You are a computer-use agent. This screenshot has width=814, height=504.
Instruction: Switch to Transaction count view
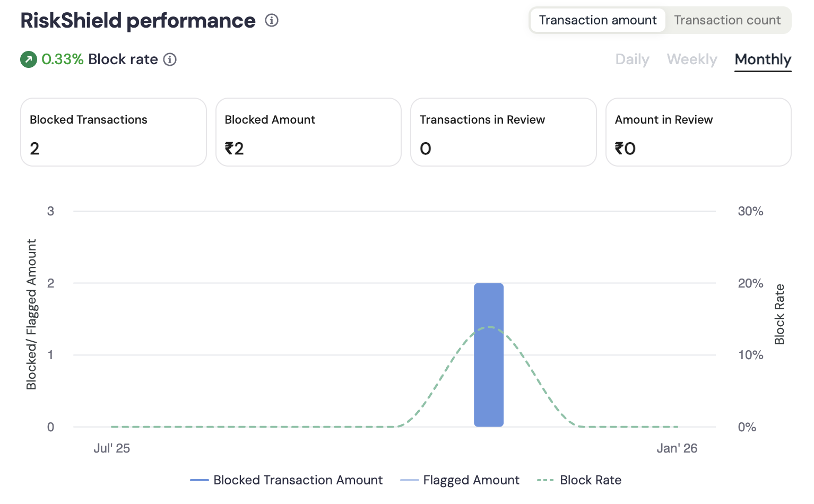728,20
